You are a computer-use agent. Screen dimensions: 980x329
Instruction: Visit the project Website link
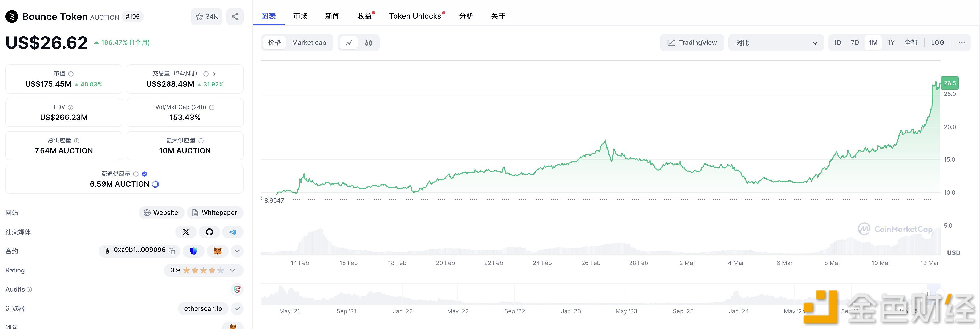coord(161,213)
